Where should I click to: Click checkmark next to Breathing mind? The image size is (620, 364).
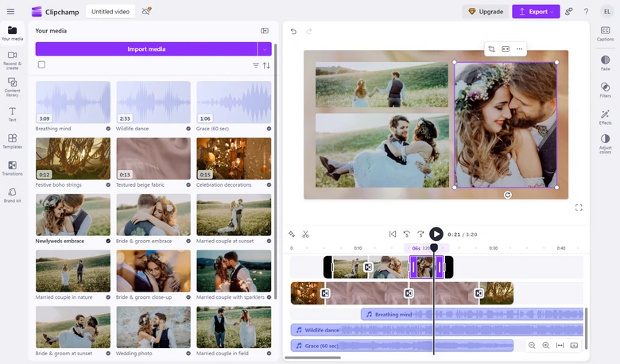tap(108, 129)
